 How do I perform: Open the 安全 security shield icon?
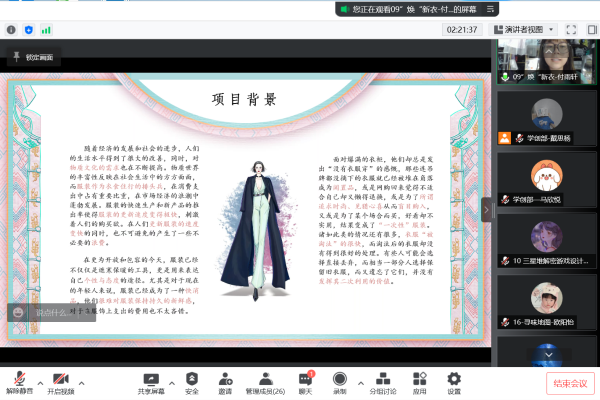192,379
